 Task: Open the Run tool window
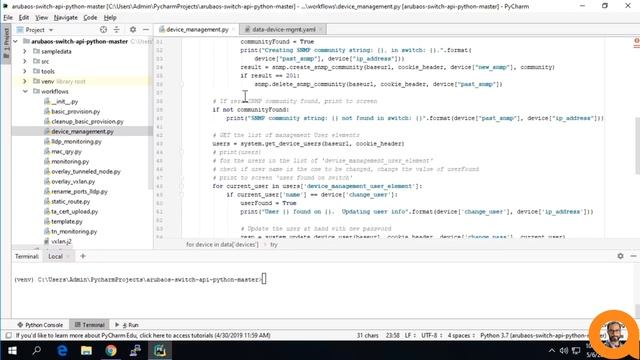coord(127,325)
